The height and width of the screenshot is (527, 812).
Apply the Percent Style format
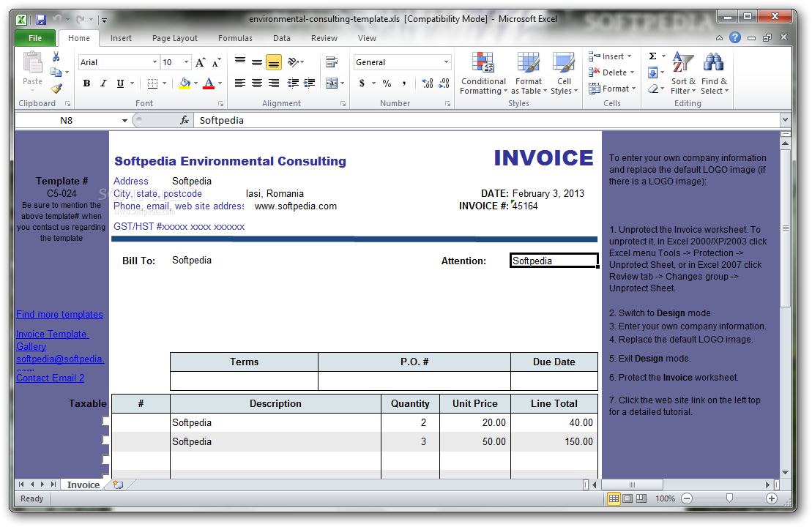(387, 83)
